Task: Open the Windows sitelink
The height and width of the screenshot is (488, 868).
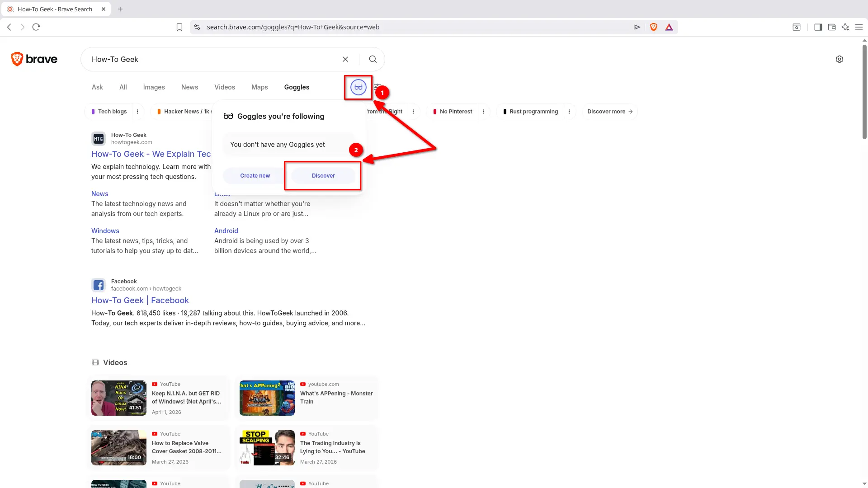Action: click(x=105, y=231)
